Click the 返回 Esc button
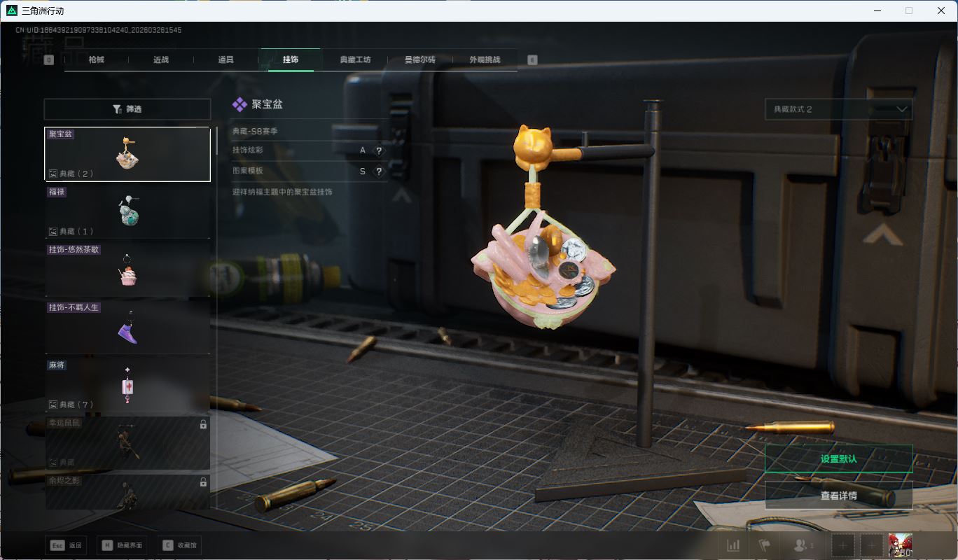This screenshot has height=560, width=958. pyautogui.click(x=67, y=545)
